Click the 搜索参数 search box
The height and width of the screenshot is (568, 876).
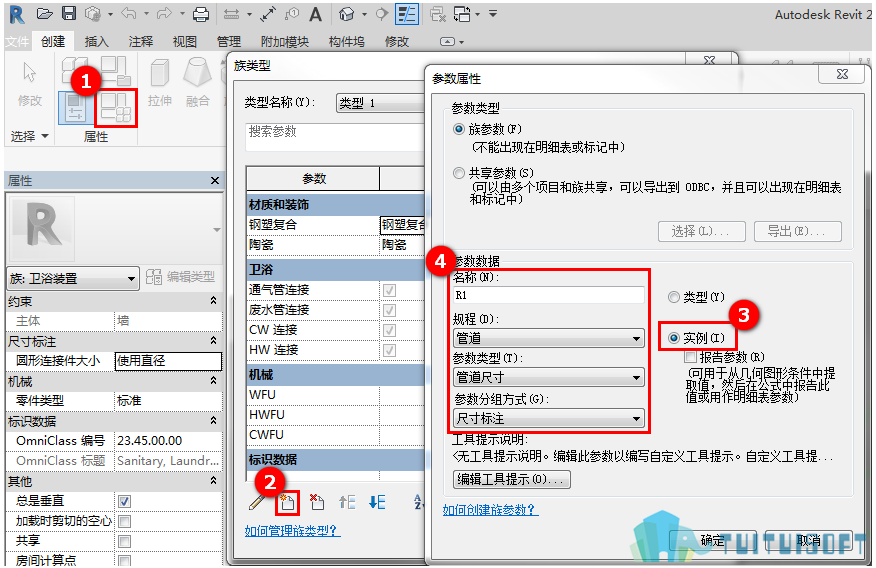pyautogui.click(x=335, y=136)
